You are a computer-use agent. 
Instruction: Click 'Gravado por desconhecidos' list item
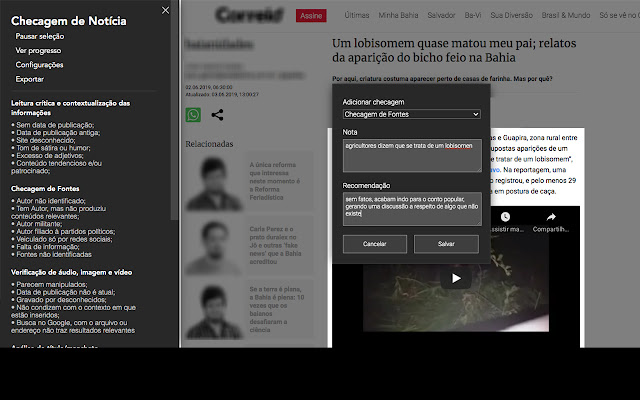[59, 300]
